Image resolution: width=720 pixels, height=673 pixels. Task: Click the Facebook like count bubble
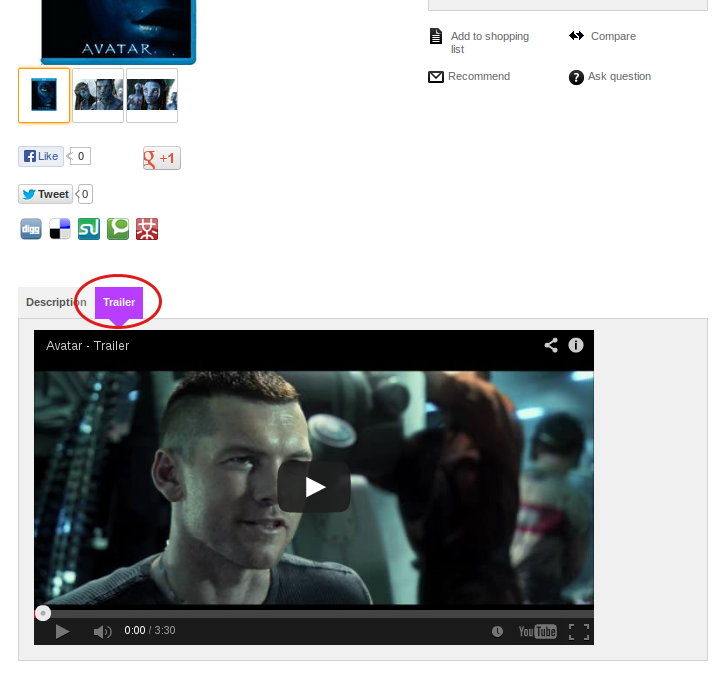click(79, 156)
